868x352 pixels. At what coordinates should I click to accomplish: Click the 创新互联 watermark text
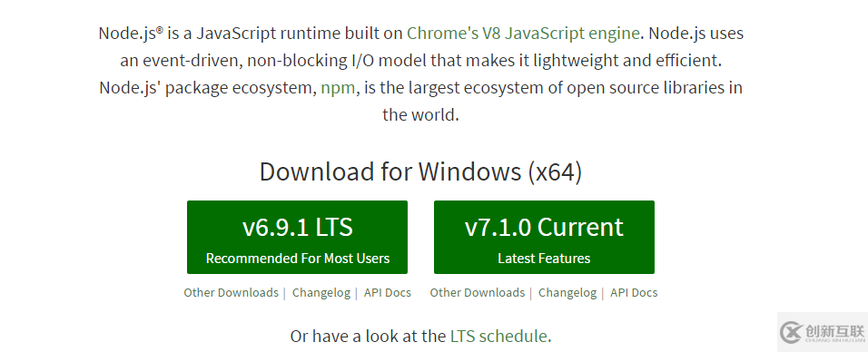pos(834,331)
